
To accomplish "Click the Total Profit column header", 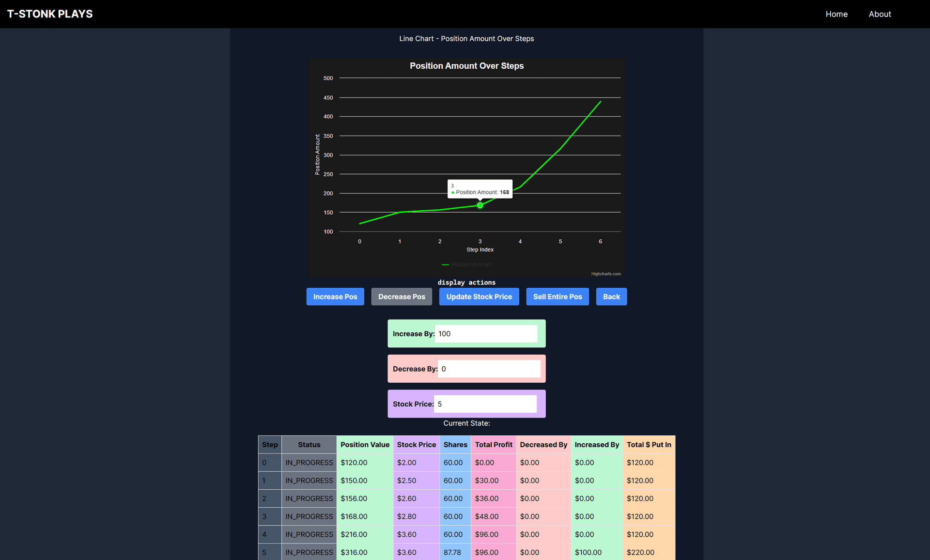I will point(494,445).
